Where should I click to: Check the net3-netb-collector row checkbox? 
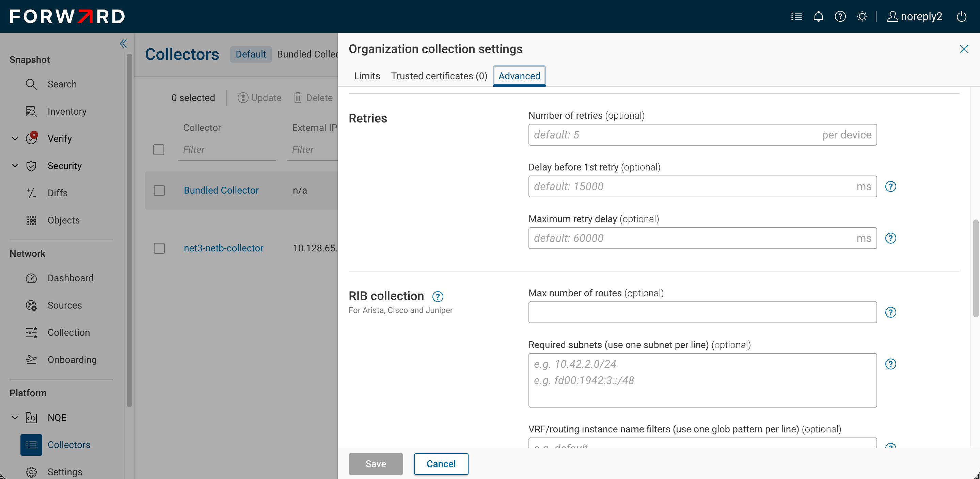pos(159,248)
